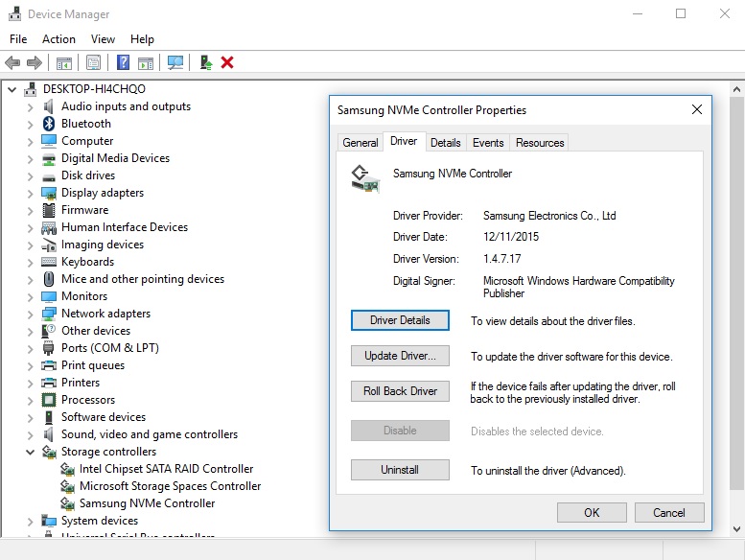Expand the Network adapters node

[x=31, y=315]
